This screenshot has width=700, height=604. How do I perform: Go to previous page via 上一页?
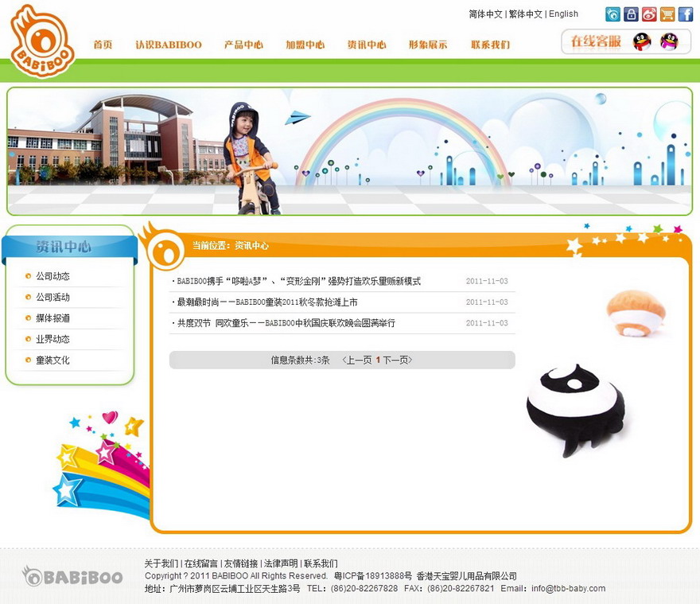(357, 360)
